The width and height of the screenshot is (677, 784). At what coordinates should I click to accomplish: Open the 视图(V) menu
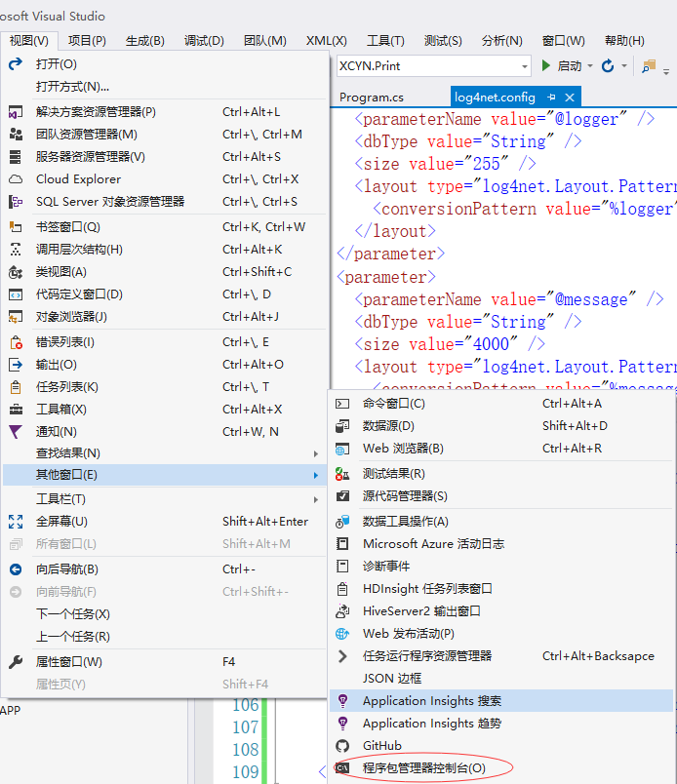pos(29,41)
